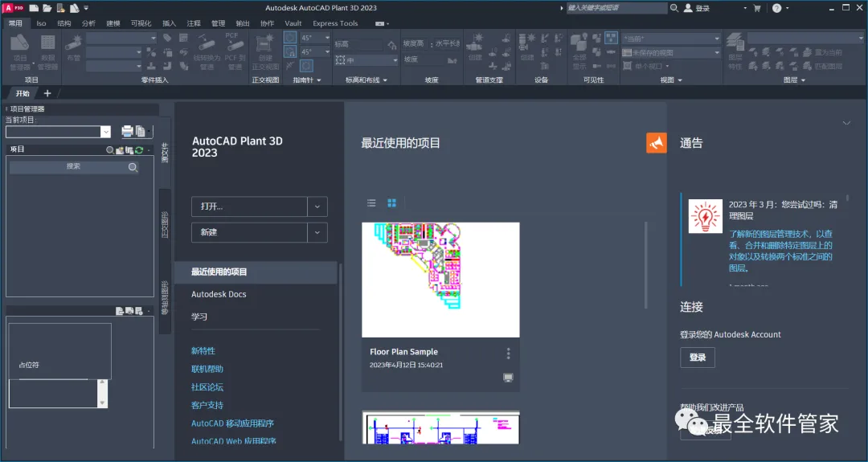
Task: Open the 新特性 link
Action: 203,351
